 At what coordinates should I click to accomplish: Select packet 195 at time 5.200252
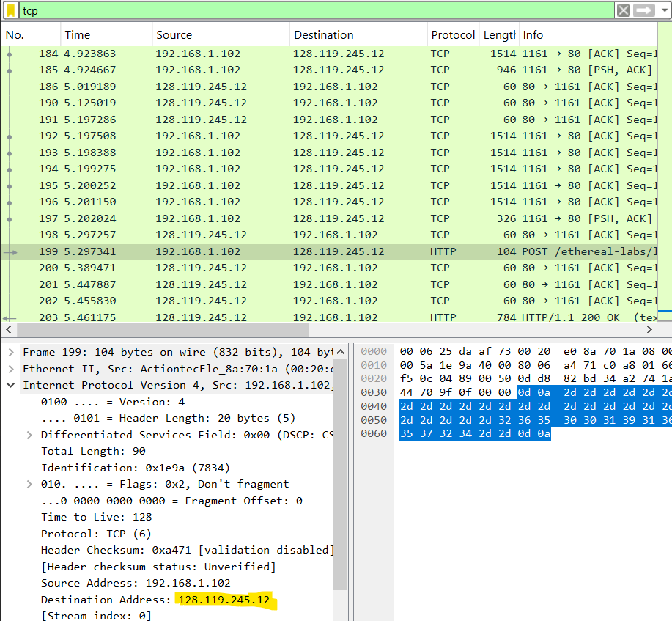coord(329,185)
